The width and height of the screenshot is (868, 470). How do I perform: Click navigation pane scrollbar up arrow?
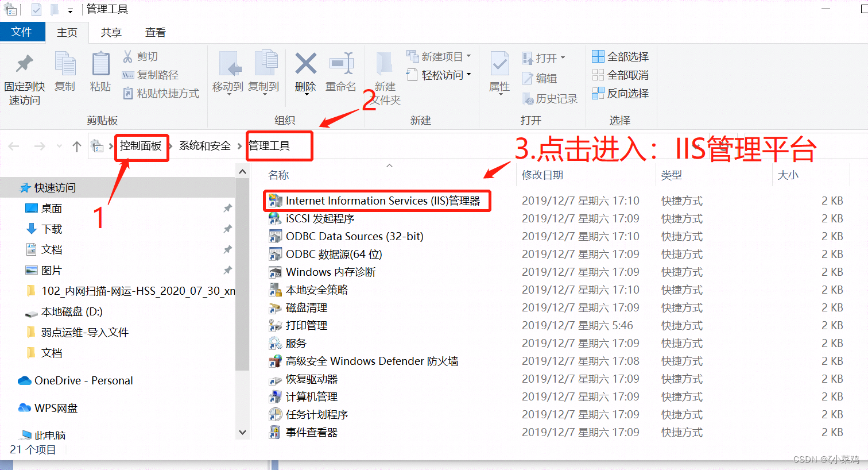(x=242, y=172)
